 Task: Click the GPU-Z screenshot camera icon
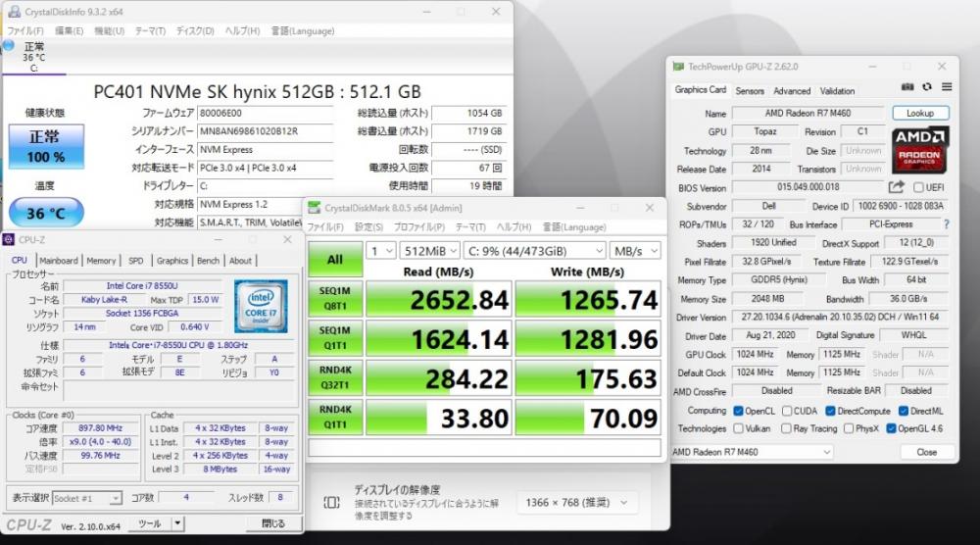[907, 87]
